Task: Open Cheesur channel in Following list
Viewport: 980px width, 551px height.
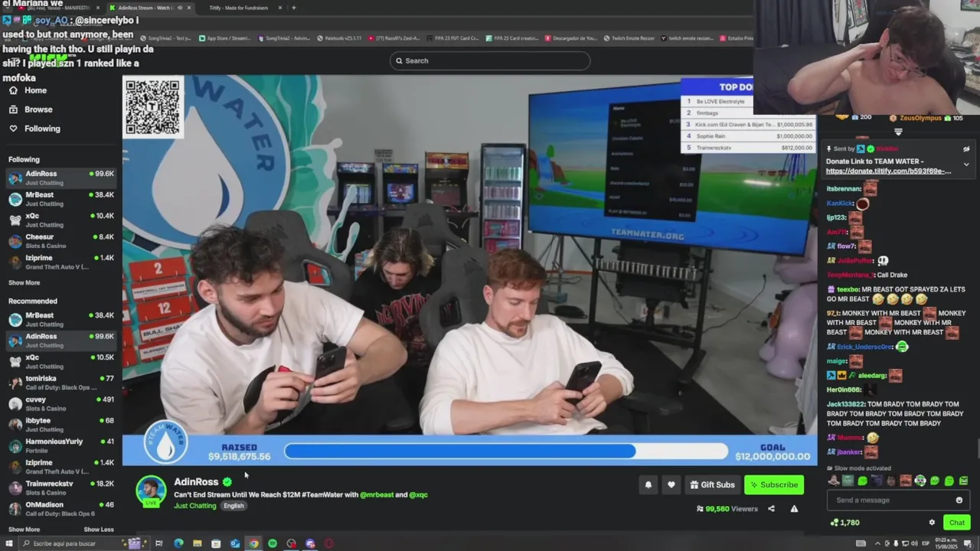Action: [x=61, y=241]
